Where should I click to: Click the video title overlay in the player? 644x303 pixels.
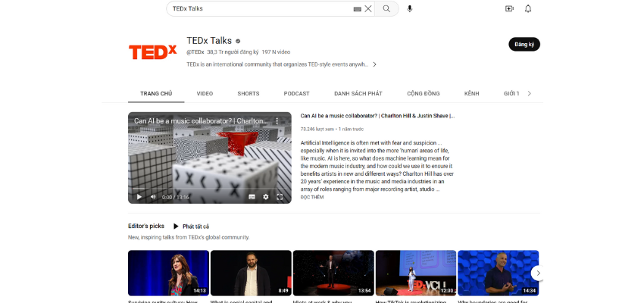pos(201,121)
